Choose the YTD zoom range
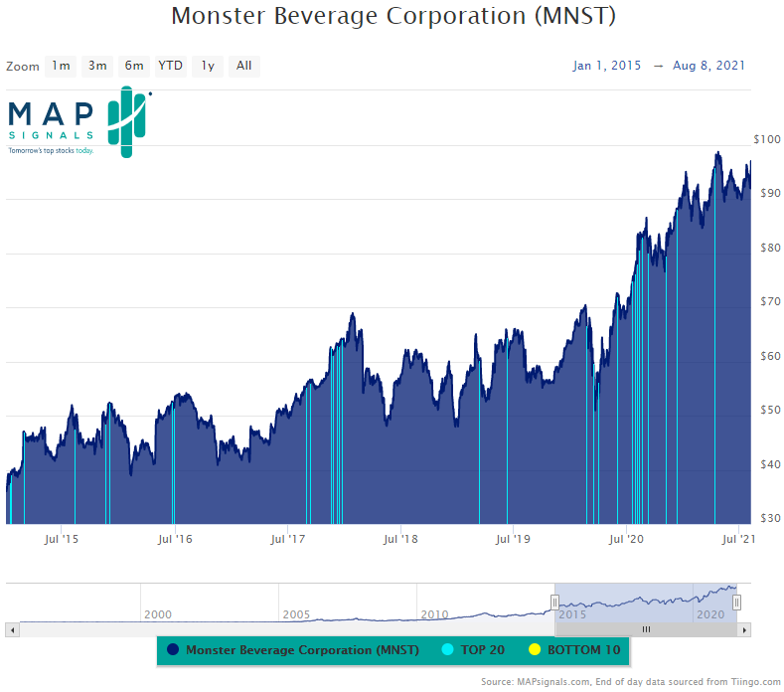 (x=171, y=66)
